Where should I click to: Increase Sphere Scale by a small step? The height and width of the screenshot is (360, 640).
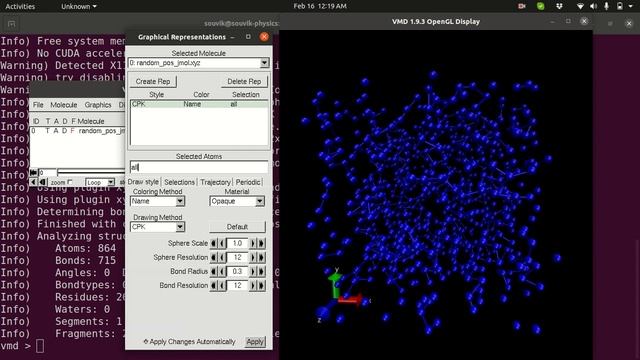(x=253, y=243)
